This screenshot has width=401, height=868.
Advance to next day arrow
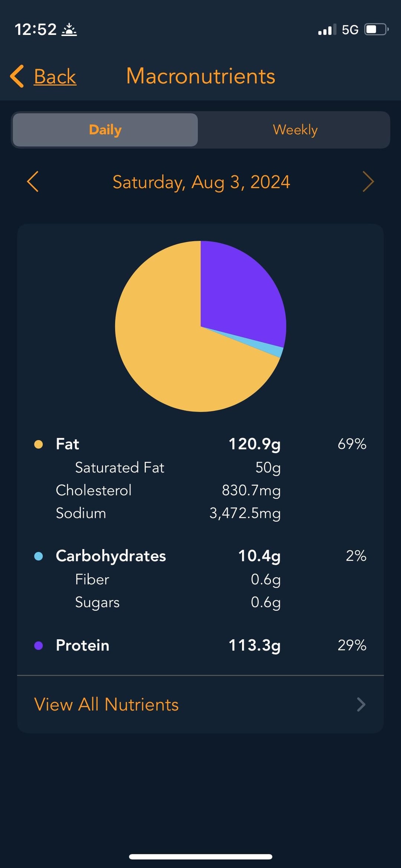click(x=368, y=182)
